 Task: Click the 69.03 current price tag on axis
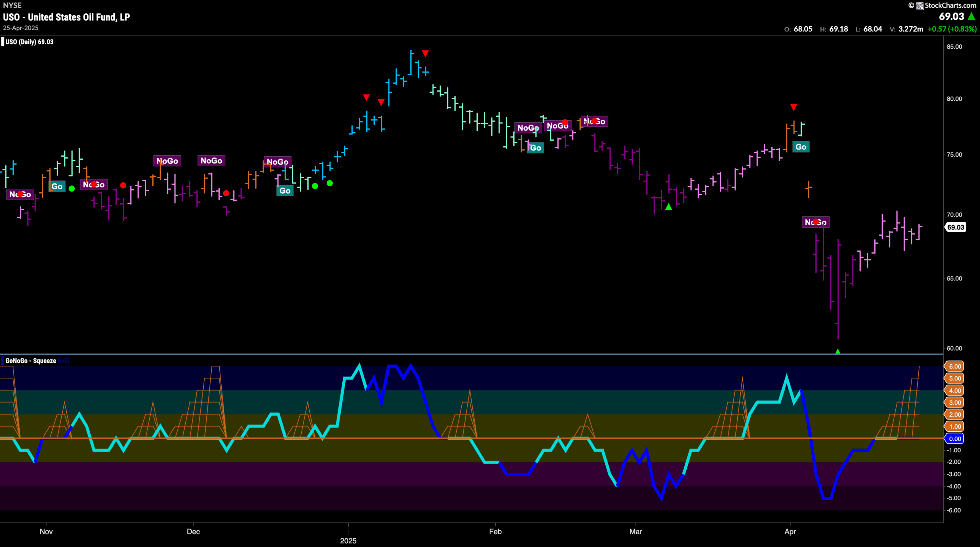pyautogui.click(x=955, y=227)
